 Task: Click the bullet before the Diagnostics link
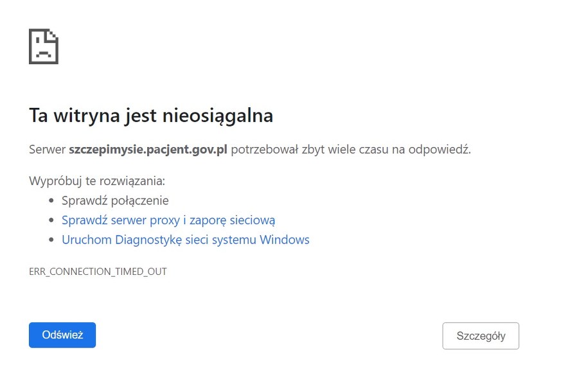tap(51, 241)
